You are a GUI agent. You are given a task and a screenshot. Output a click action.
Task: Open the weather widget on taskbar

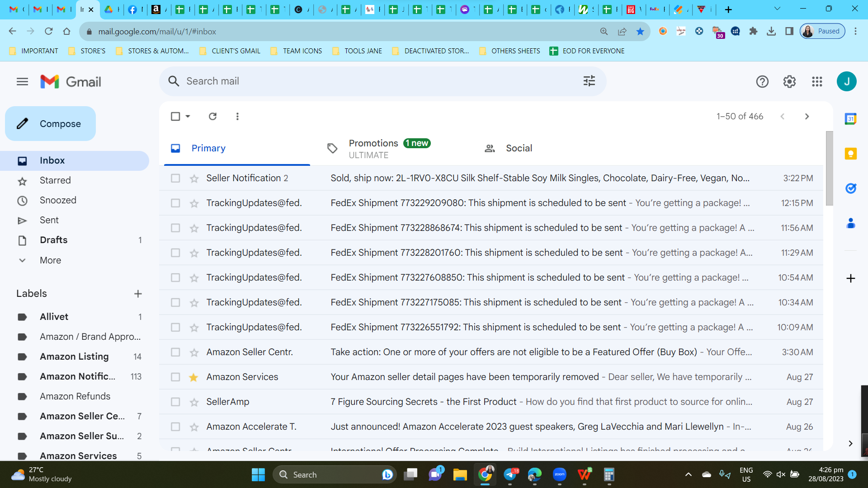(42, 474)
